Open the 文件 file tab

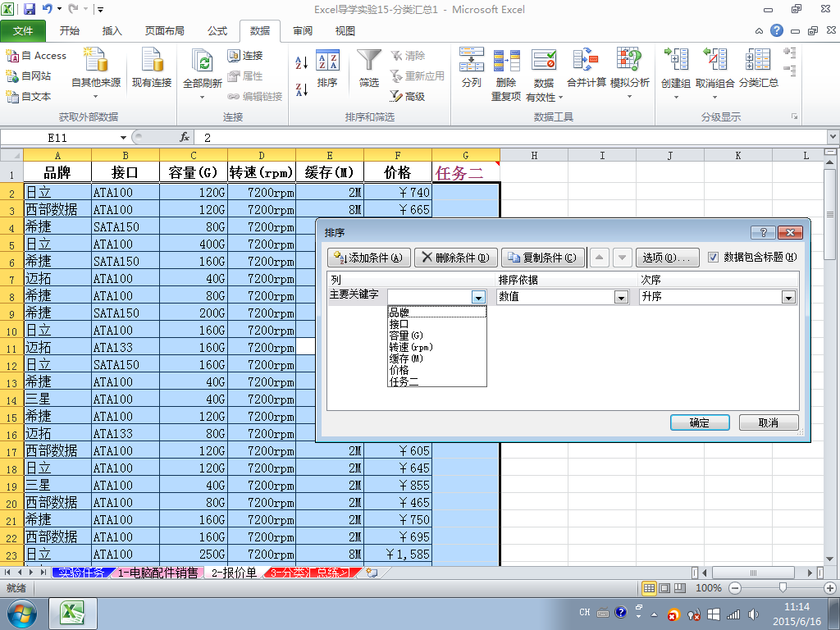23,31
